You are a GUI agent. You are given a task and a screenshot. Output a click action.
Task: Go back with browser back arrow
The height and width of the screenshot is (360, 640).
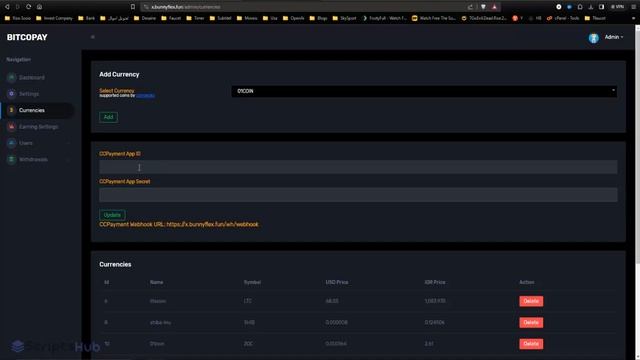[7, 7]
